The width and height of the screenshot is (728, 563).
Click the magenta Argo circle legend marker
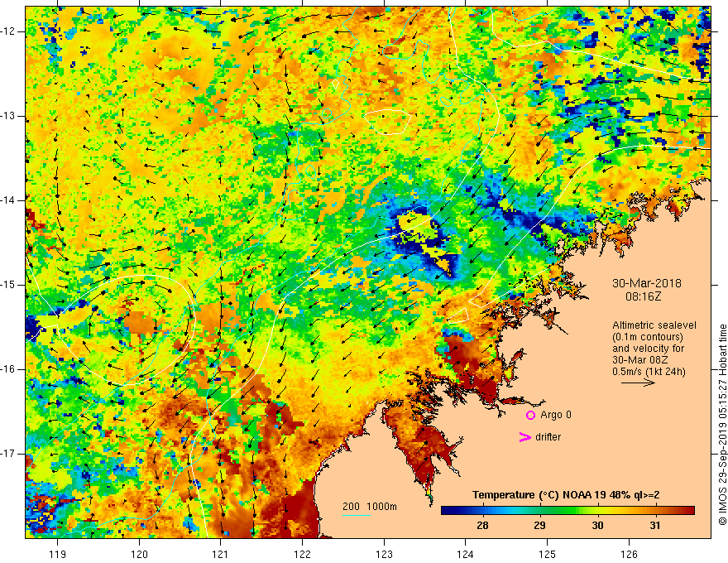coord(530,416)
